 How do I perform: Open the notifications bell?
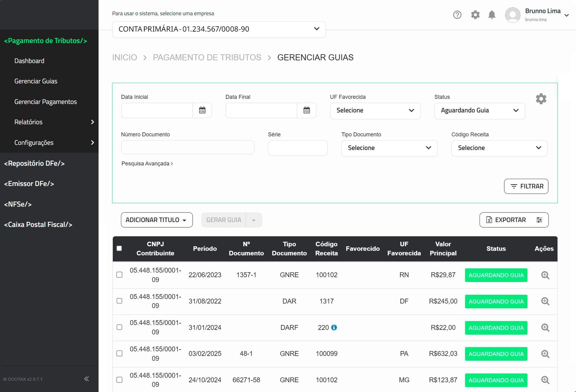pos(492,15)
